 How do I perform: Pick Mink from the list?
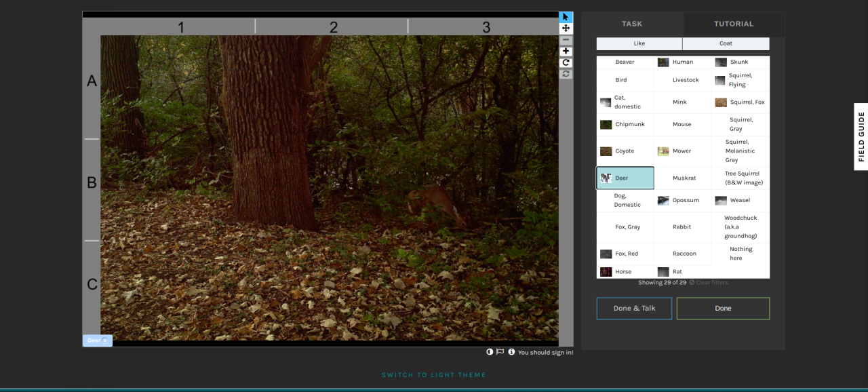[x=683, y=102]
